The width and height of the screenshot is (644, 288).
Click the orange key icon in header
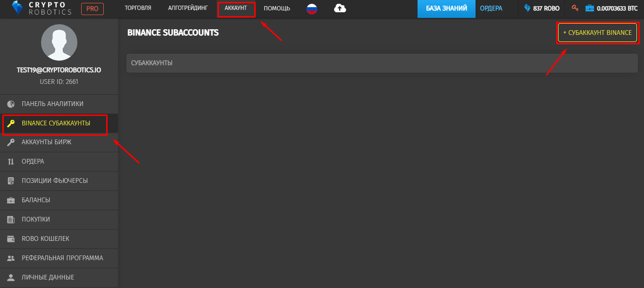pyautogui.click(x=575, y=8)
